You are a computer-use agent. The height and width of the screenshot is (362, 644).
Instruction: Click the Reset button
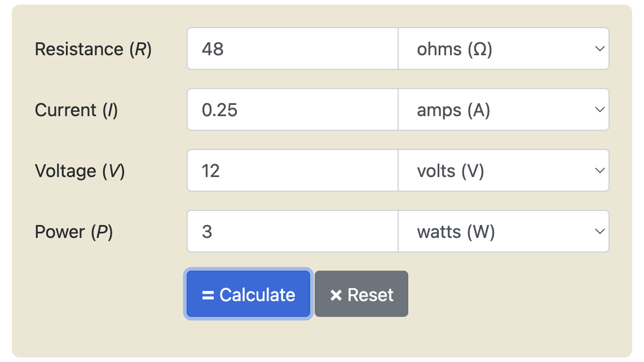tap(361, 294)
